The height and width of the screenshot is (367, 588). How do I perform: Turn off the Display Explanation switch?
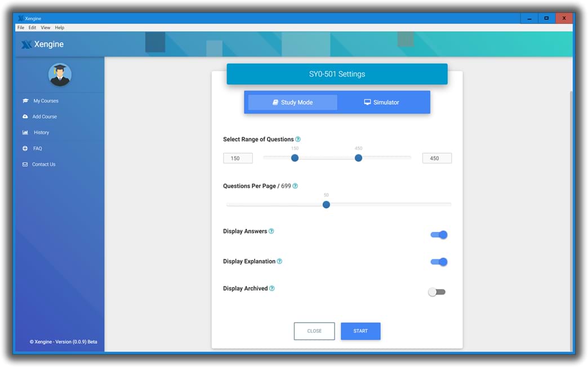[x=439, y=262]
